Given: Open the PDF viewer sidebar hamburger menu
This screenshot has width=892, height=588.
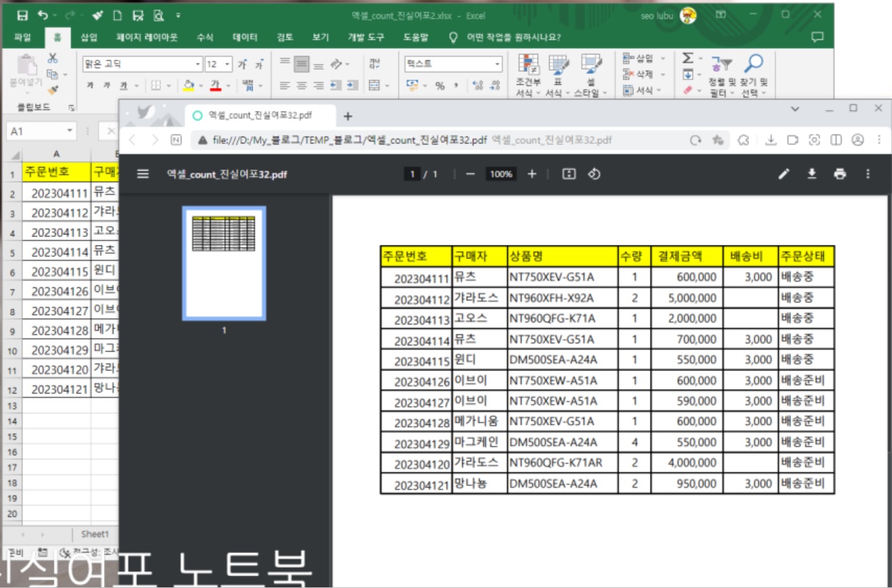Looking at the screenshot, I should [x=143, y=174].
